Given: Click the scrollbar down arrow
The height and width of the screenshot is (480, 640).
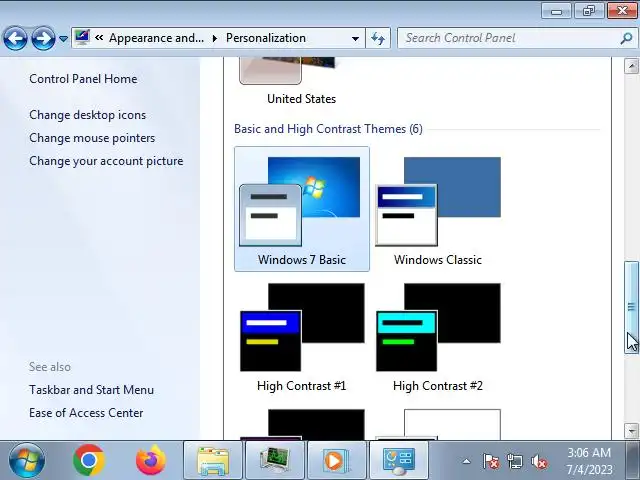Looking at the screenshot, I should pyautogui.click(x=631, y=430).
